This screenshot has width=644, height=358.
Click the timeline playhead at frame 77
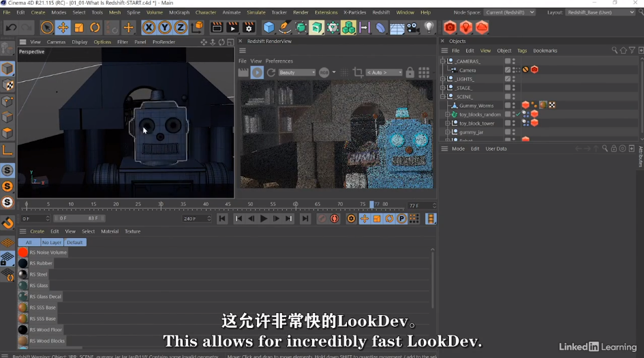(x=371, y=205)
